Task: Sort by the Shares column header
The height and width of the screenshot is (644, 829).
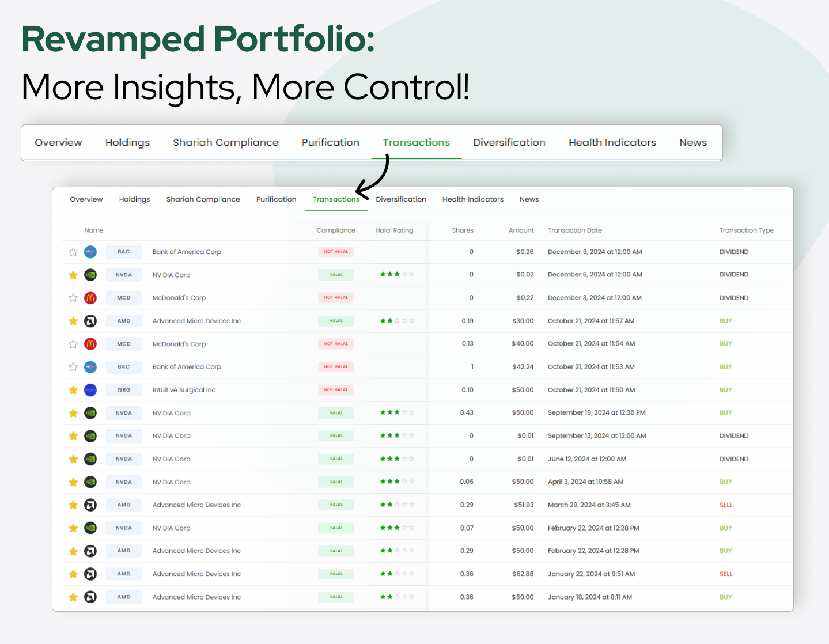Action: [463, 230]
